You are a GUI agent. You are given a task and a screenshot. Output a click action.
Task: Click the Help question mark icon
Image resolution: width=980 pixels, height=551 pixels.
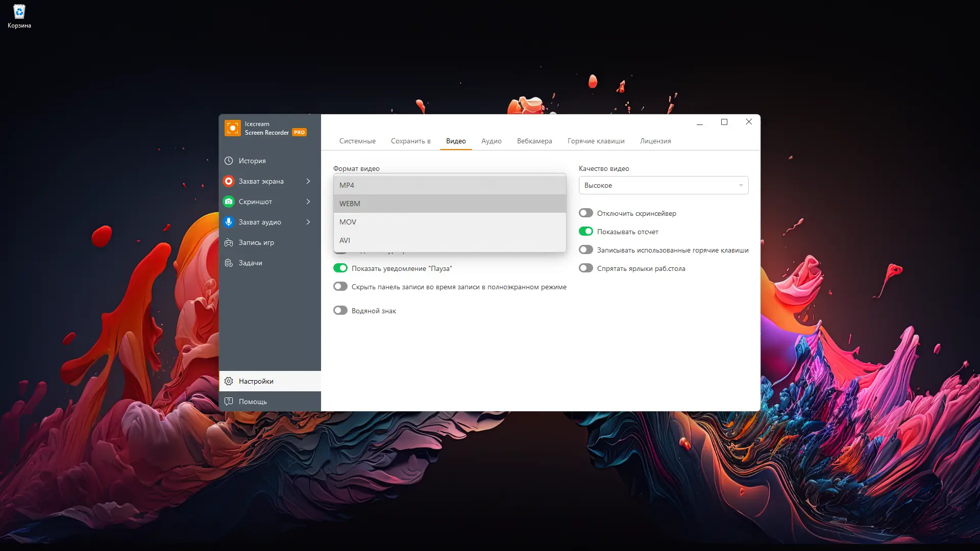[x=229, y=402]
